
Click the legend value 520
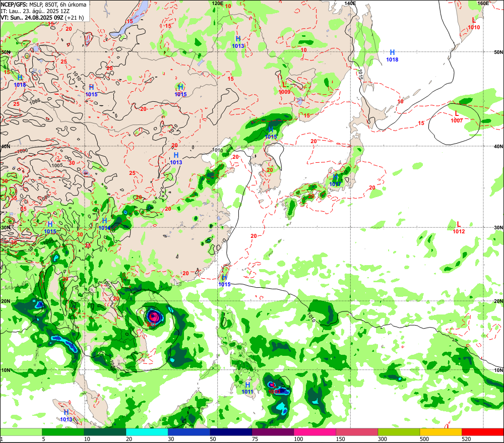click(x=466, y=439)
